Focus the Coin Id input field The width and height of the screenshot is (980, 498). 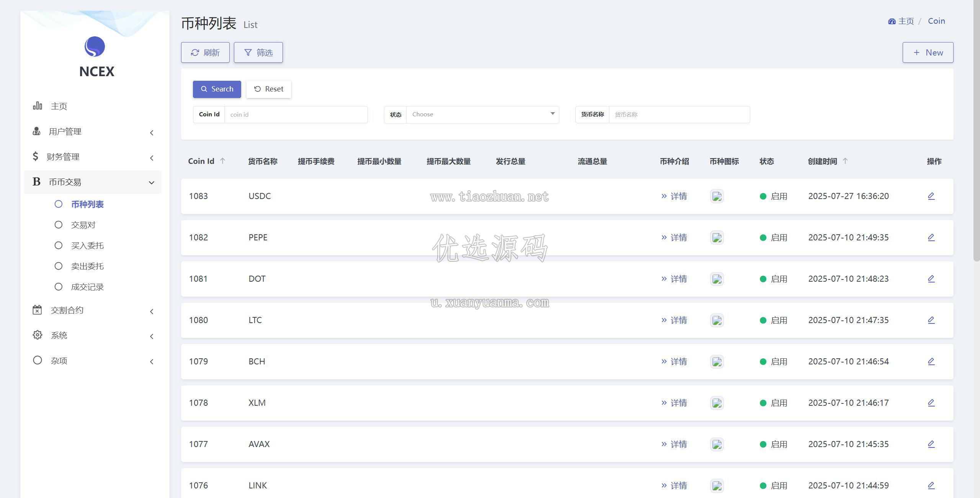pos(296,114)
